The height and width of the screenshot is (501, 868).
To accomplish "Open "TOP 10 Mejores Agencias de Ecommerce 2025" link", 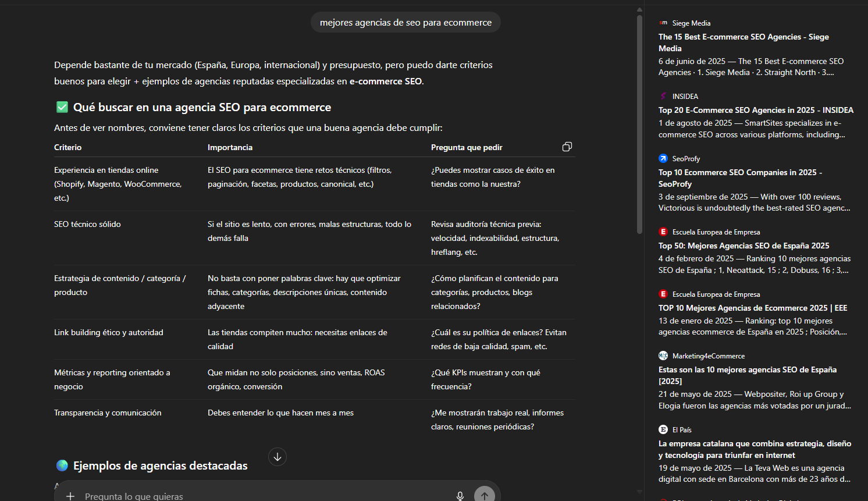I will (x=752, y=308).
